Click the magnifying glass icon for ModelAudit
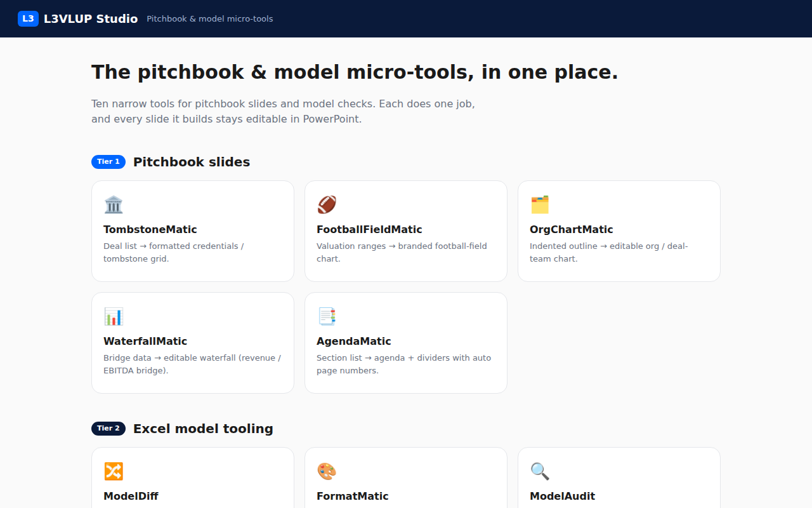The image size is (812, 508). tap(540, 471)
